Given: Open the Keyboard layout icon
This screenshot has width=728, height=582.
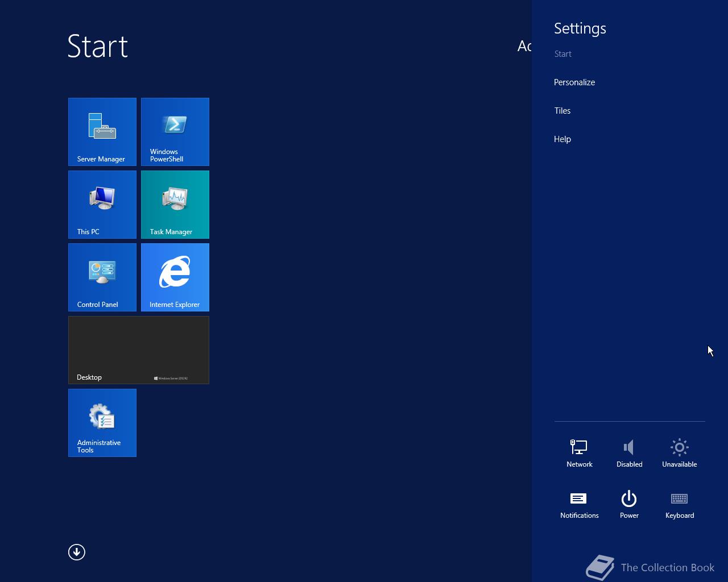Looking at the screenshot, I should point(680,504).
